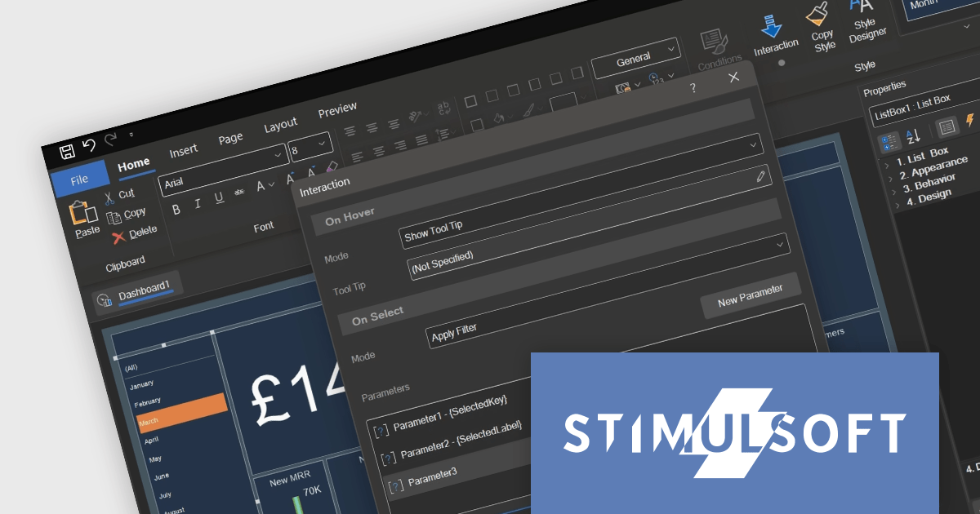Expand the 2. Appearance property group
Screen dimensions: 980x514
[890, 177]
